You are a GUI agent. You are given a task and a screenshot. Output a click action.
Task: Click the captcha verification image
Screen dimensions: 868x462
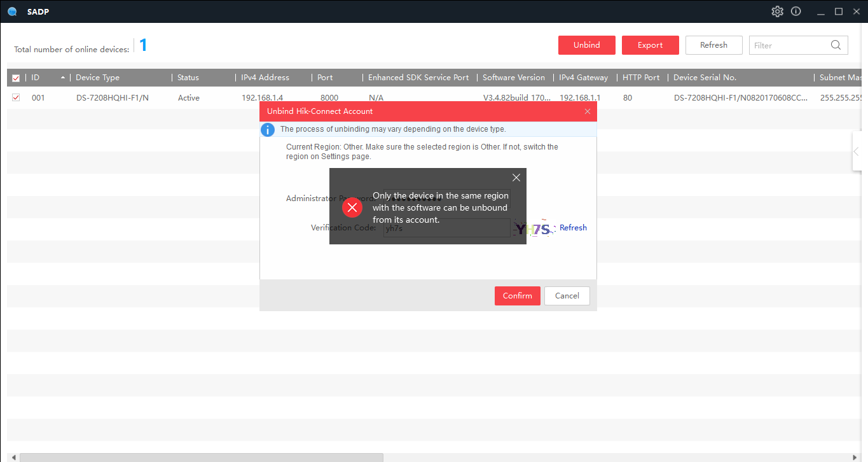[534, 228]
